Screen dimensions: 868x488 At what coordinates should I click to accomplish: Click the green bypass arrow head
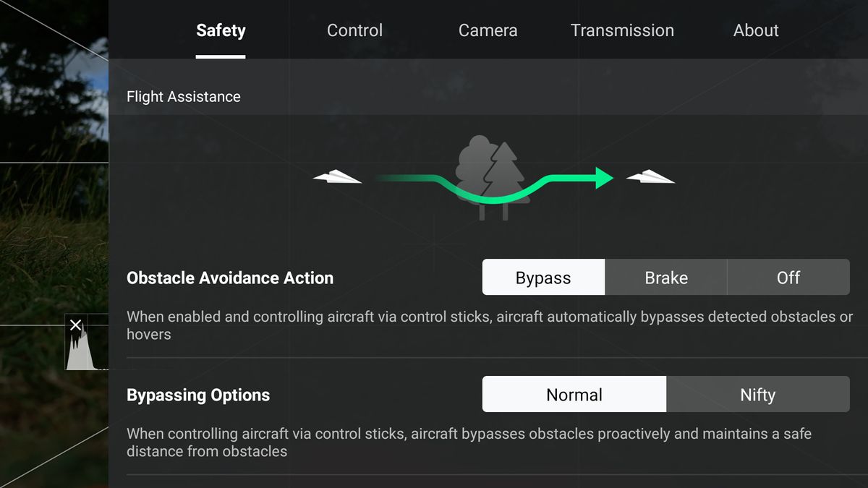603,178
